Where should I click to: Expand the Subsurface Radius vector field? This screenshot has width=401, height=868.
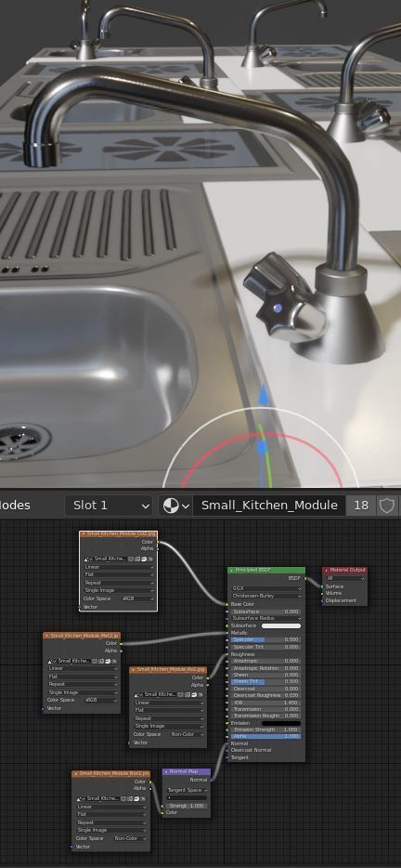[266, 618]
